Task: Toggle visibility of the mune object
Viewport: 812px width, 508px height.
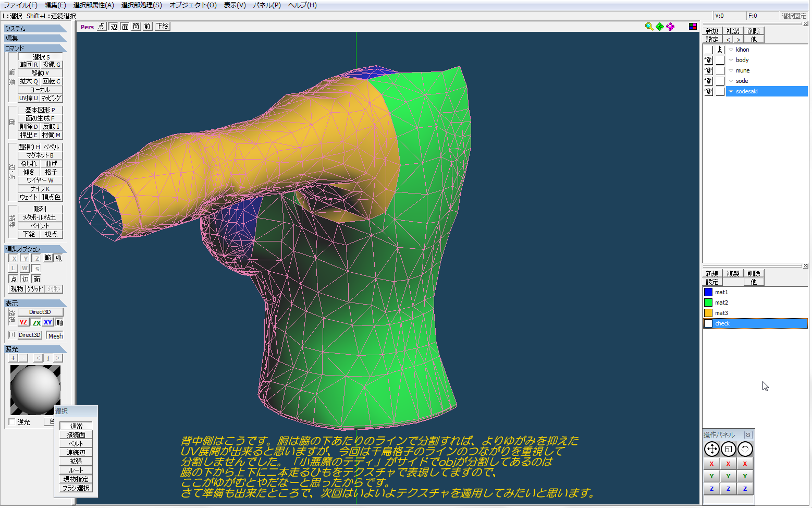Action: [708, 70]
